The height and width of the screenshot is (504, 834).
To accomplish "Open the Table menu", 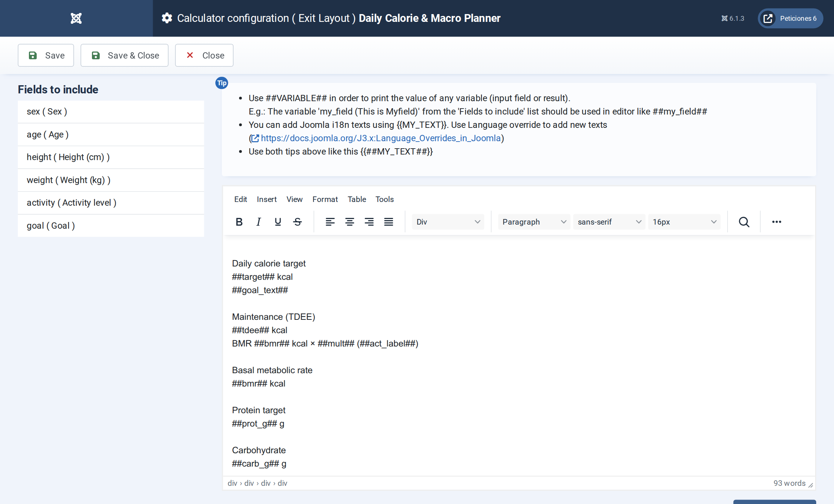I will click(357, 199).
